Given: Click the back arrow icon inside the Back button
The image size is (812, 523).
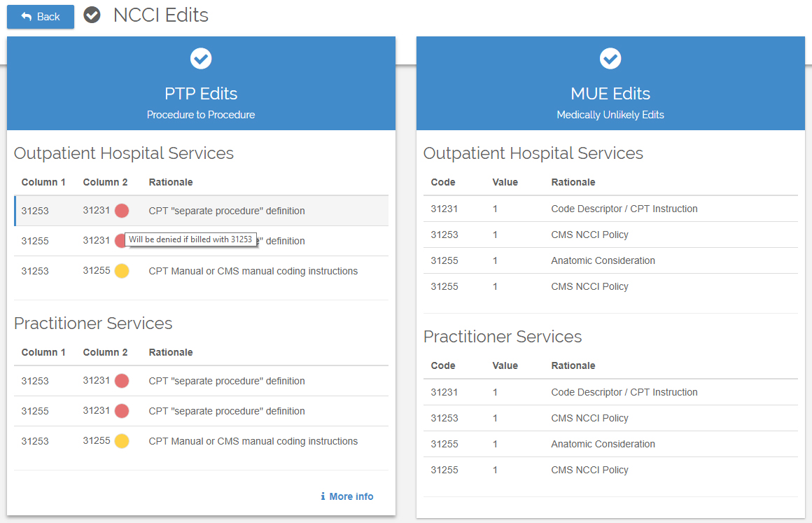Looking at the screenshot, I should click(x=27, y=16).
